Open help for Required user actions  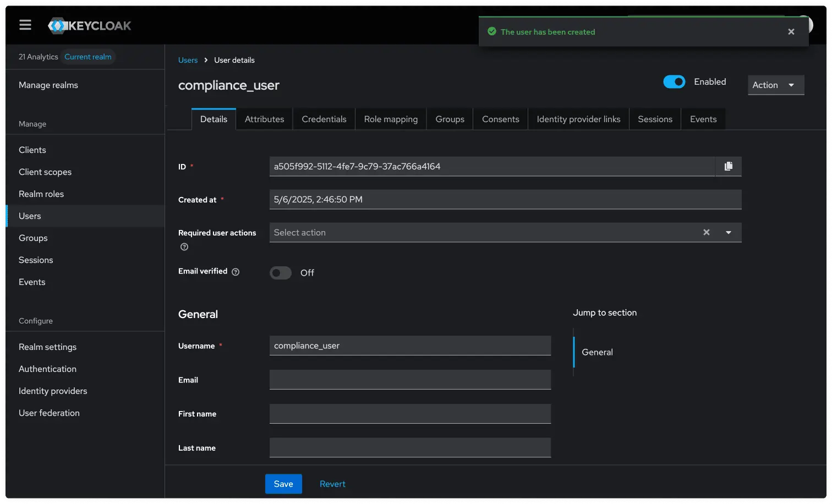pos(184,246)
